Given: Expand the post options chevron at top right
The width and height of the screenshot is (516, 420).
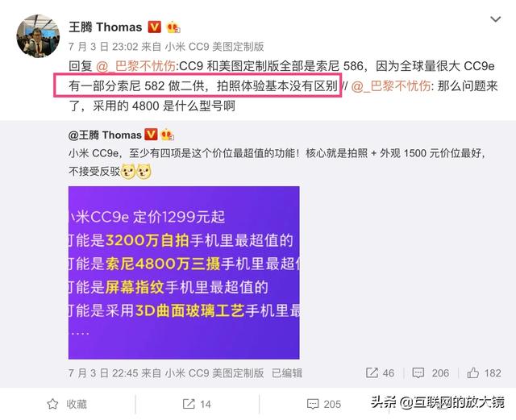Looking at the screenshot, I should pyautogui.click(x=495, y=19).
